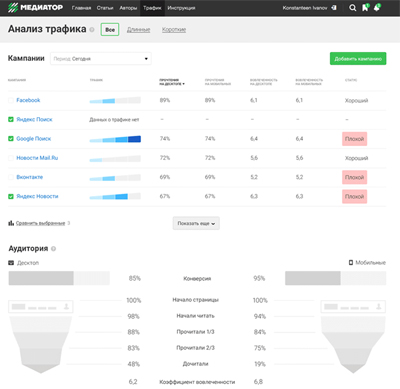
Task: Go to the Статьи menu item
Action: pyautogui.click(x=105, y=8)
